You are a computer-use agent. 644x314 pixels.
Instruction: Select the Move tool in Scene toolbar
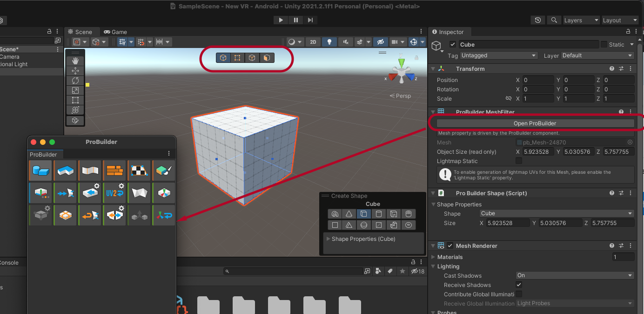75,70
